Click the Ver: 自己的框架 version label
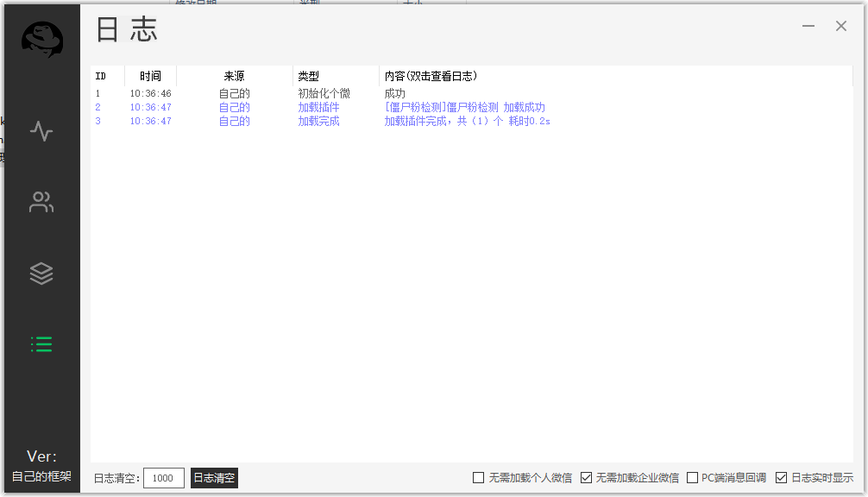Viewport: 868px width, 497px height. pyautogui.click(x=42, y=466)
